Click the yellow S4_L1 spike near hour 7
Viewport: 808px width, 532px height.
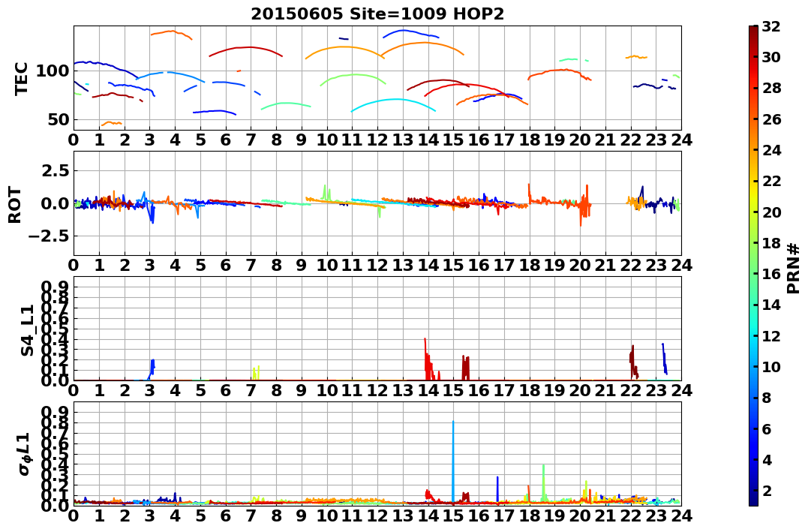[x=256, y=373]
